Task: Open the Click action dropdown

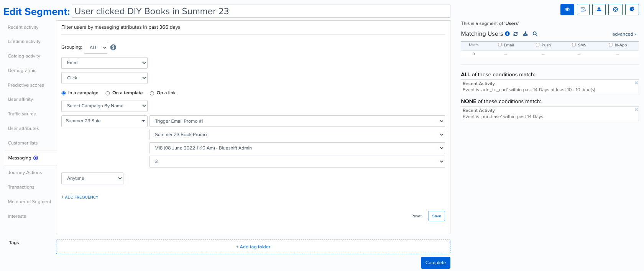Action: pos(104,78)
